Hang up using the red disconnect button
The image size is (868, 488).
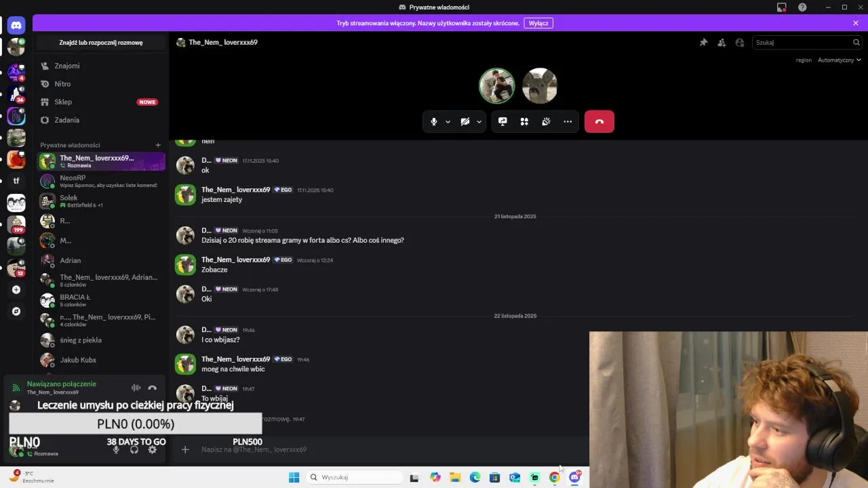coord(599,121)
